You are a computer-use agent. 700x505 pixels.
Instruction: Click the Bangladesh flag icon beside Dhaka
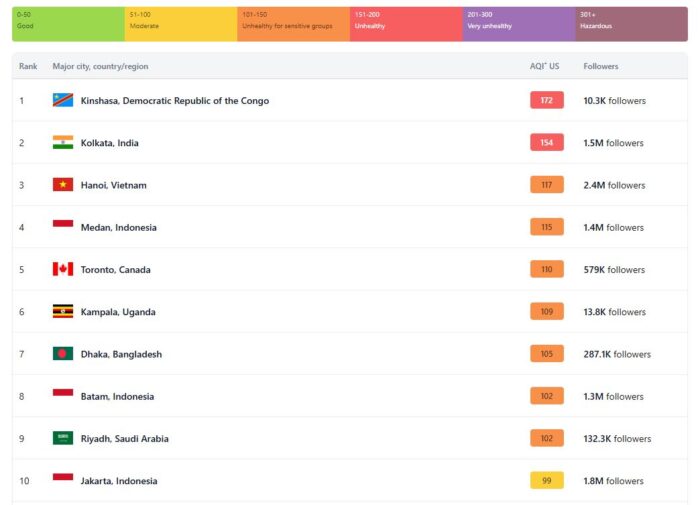pos(63,354)
